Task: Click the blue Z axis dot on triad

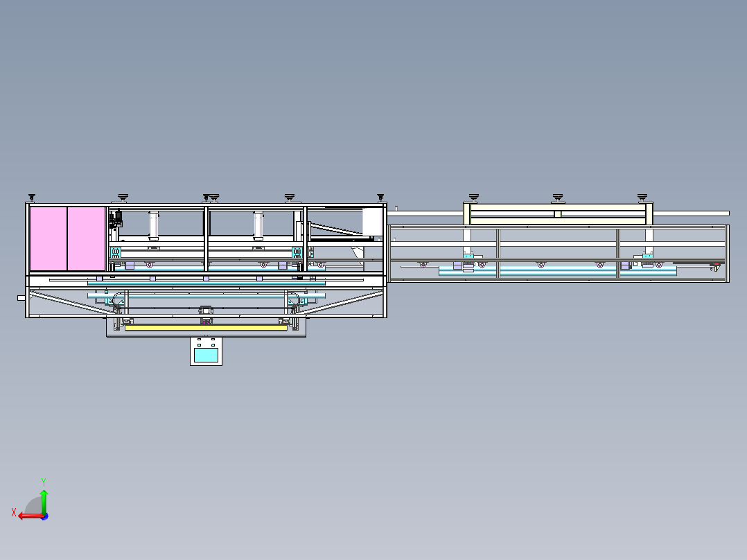Action: [x=45, y=516]
